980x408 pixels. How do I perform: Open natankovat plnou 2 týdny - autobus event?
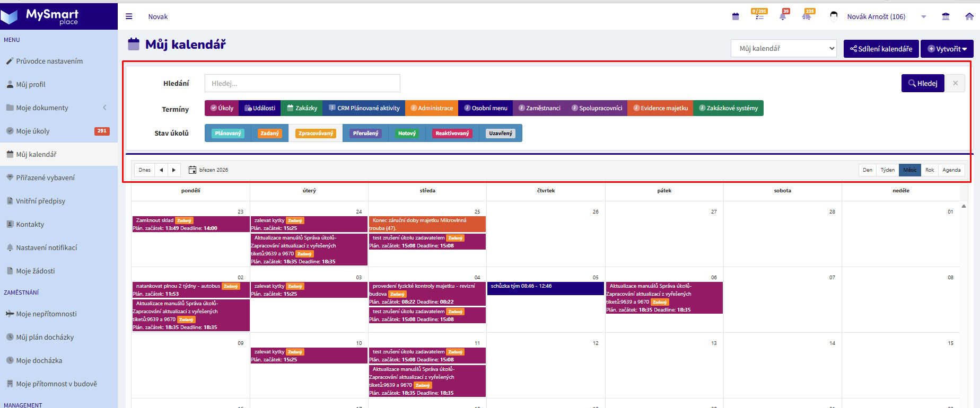pyautogui.click(x=191, y=290)
